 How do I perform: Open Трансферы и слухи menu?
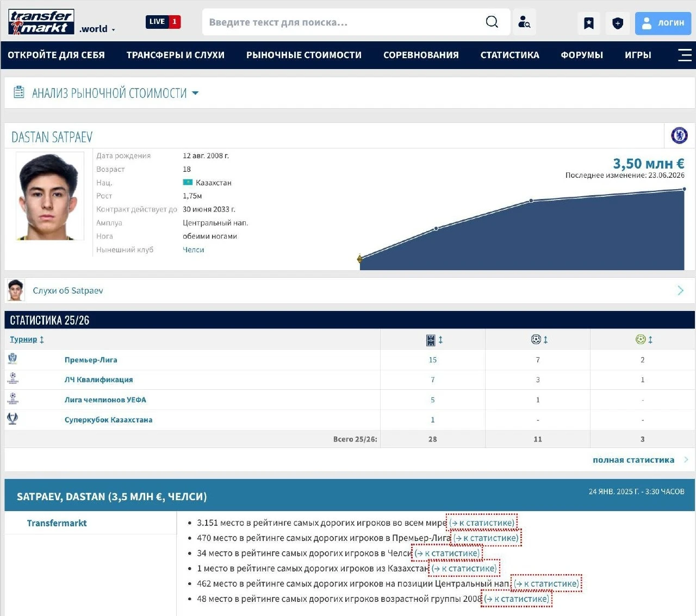[176, 55]
